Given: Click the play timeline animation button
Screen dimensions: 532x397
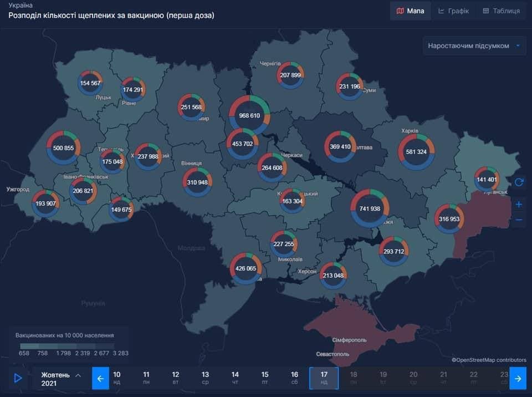Looking at the screenshot, I should pos(18,378).
